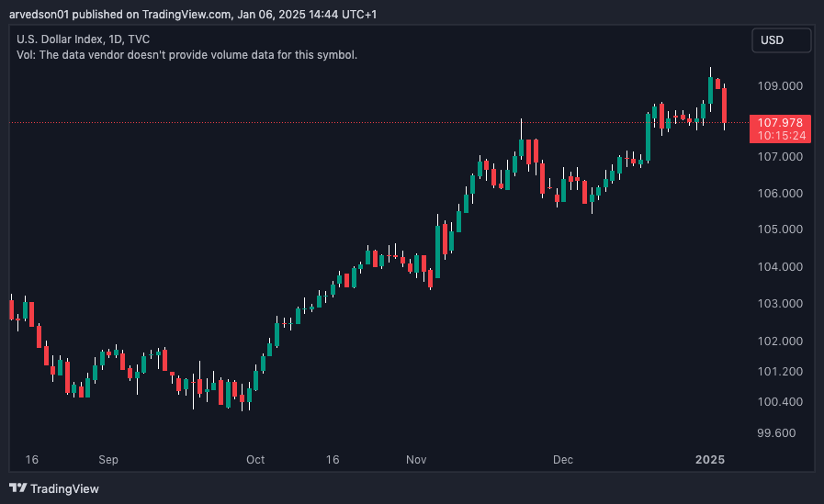Click the 107.978 current price label
The height and width of the screenshot is (504, 824).
pos(780,122)
